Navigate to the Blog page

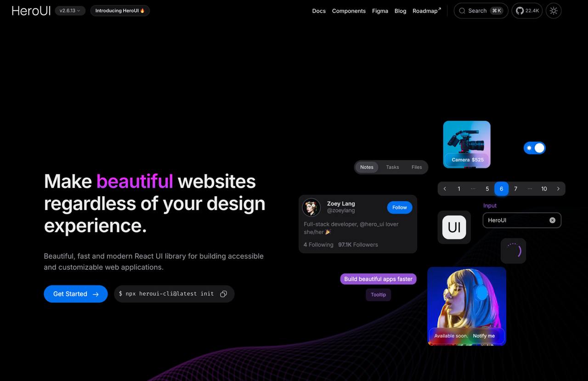pyautogui.click(x=400, y=11)
